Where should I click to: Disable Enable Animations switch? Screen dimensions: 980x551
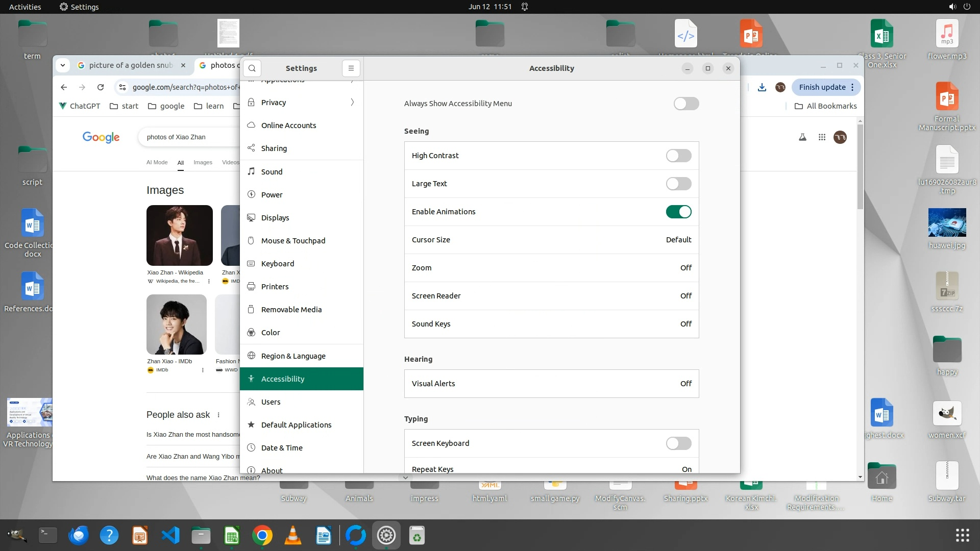click(678, 212)
